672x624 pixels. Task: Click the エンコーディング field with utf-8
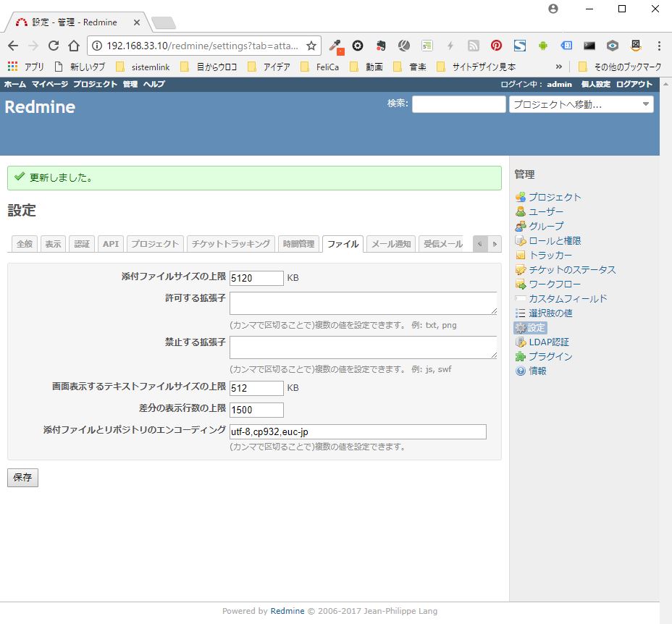358,431
